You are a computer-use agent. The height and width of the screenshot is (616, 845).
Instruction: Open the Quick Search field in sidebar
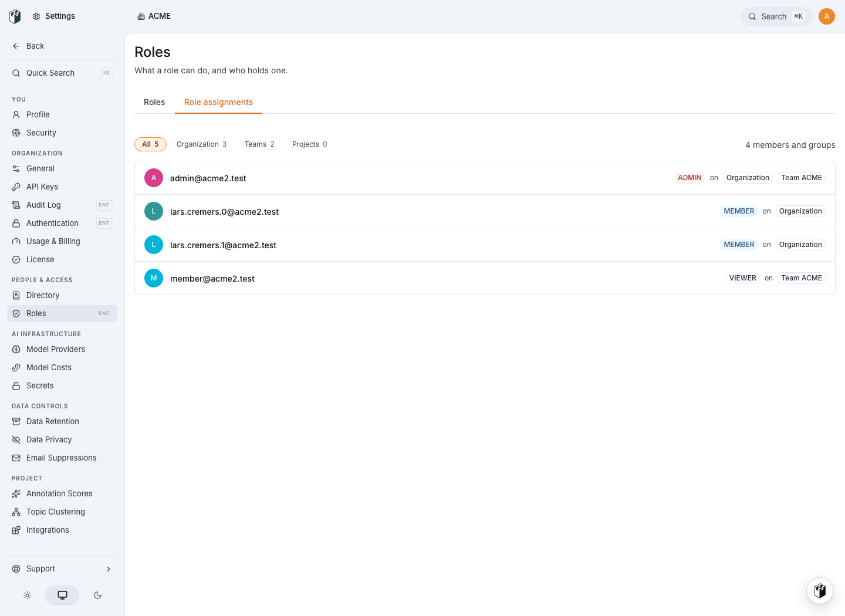point(62,73)
